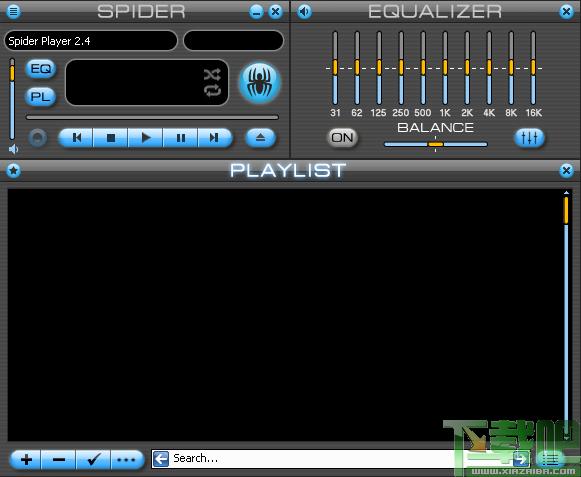
Task: Click the search back arrow icon
Action: (x=161, y=459)
